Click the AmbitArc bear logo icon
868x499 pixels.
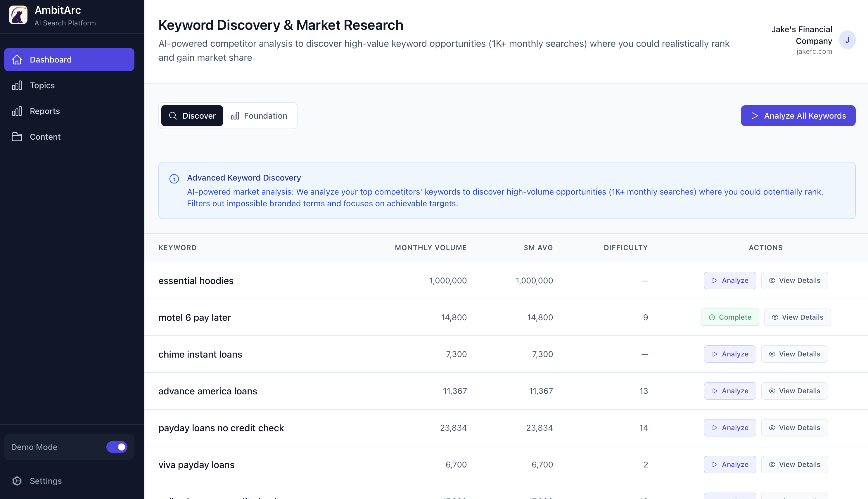click(x=18, y=15)
